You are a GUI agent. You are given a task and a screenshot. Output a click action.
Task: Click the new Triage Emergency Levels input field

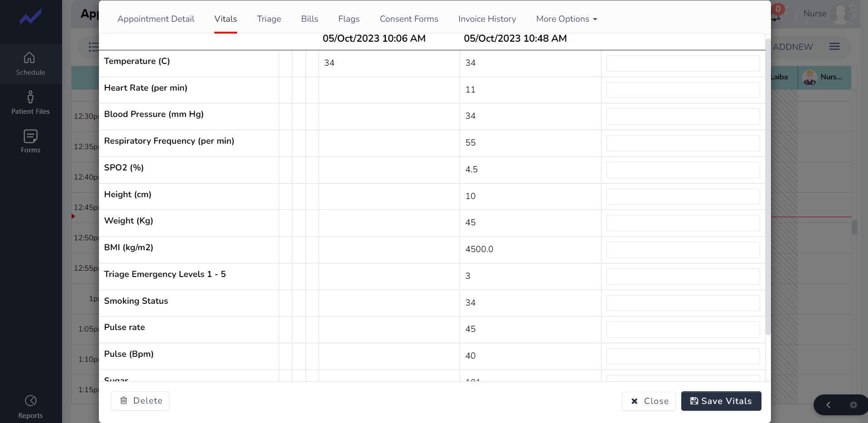[x=683, y=277]
